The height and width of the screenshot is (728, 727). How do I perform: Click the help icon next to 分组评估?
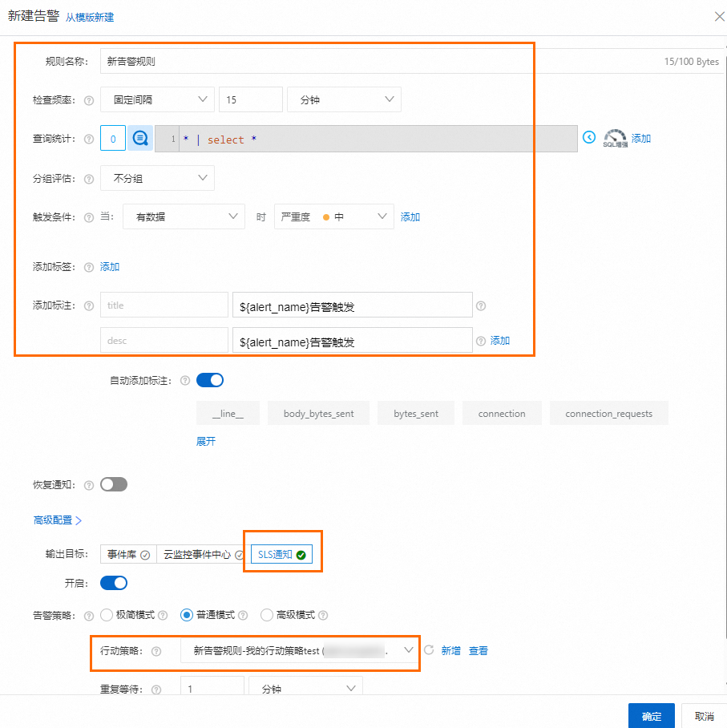[89, 179]
